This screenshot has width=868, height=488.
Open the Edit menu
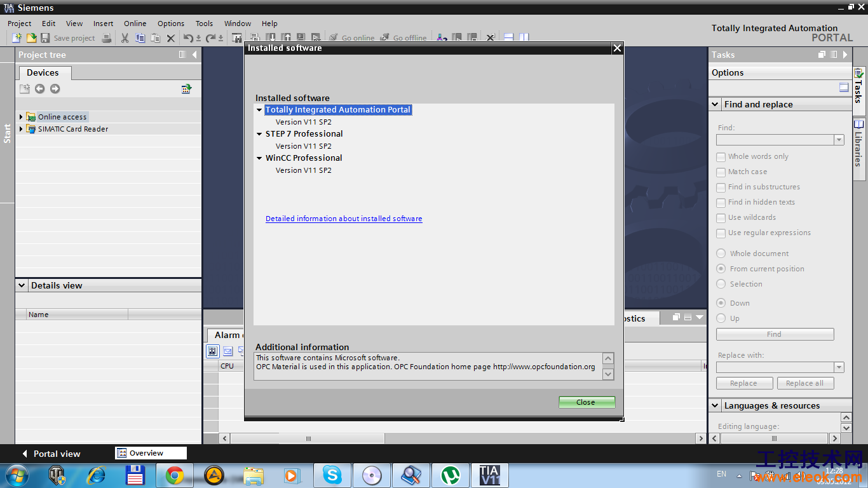coord(49,24)
